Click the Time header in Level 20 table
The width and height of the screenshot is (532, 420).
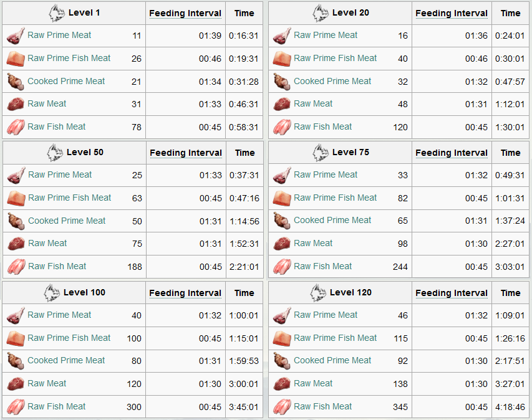pos(510,13)
